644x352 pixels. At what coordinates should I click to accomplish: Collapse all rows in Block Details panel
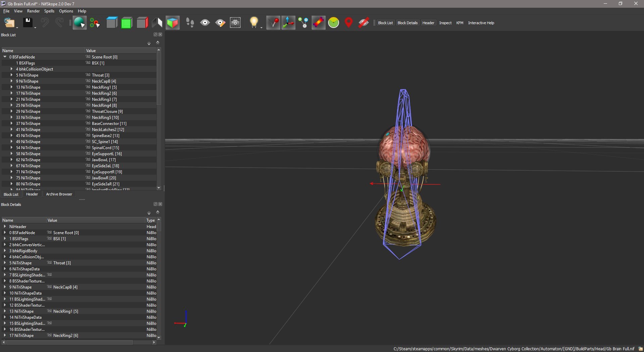click(x=158, y=212)
